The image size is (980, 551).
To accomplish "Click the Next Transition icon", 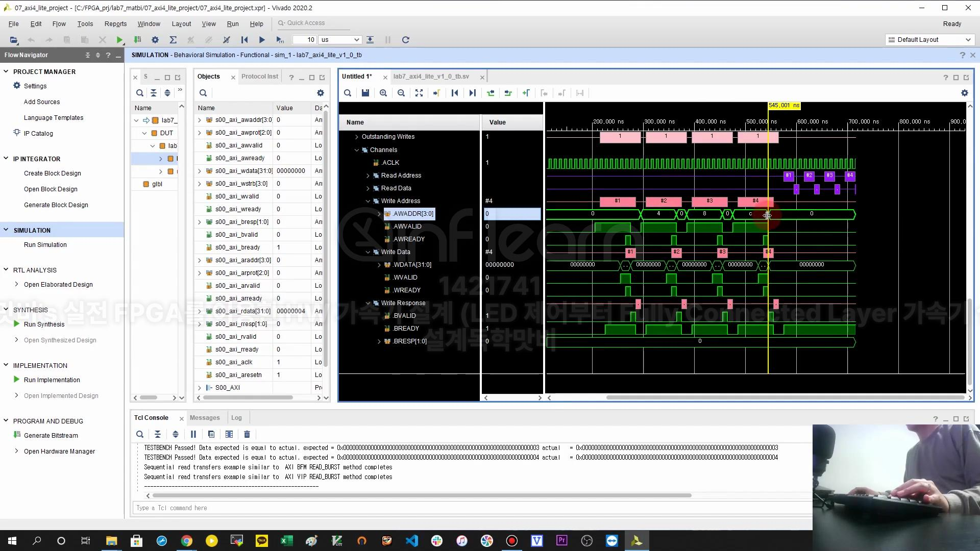I will point(508,93).
